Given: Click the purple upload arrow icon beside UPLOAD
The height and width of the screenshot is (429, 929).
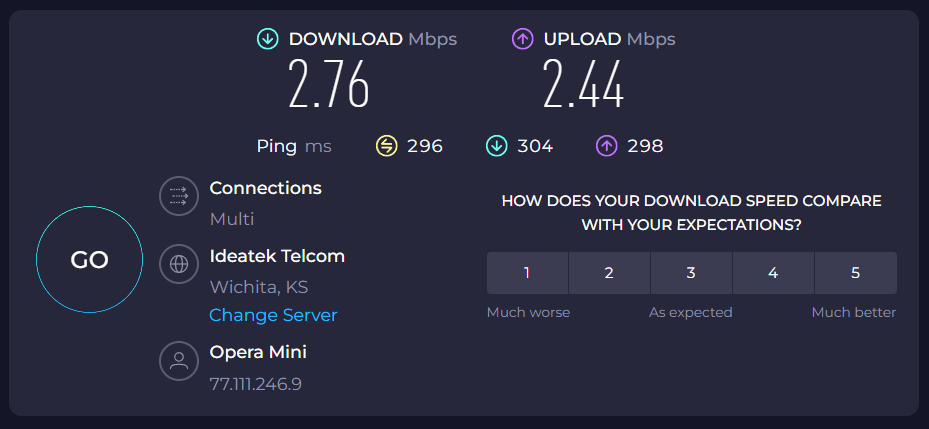Looking at the screenshot, I should click(x=522, y=39).
